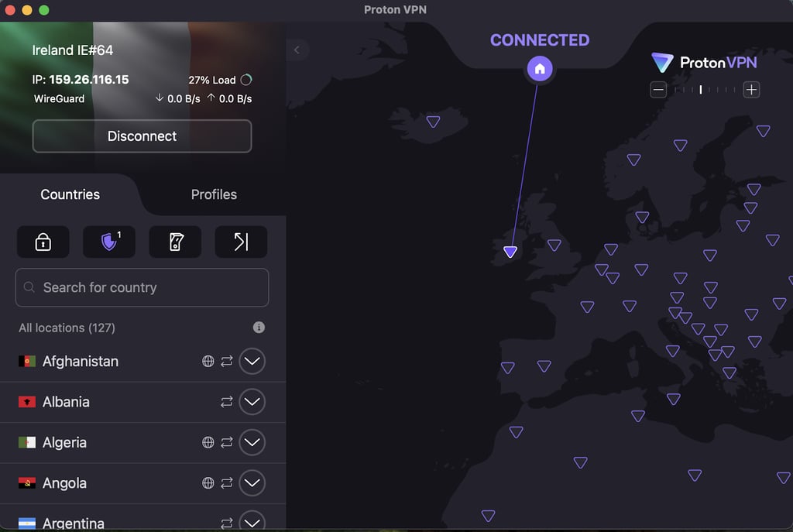
Task: Click the connected Ireland map marker
Action: pos(510,252)
